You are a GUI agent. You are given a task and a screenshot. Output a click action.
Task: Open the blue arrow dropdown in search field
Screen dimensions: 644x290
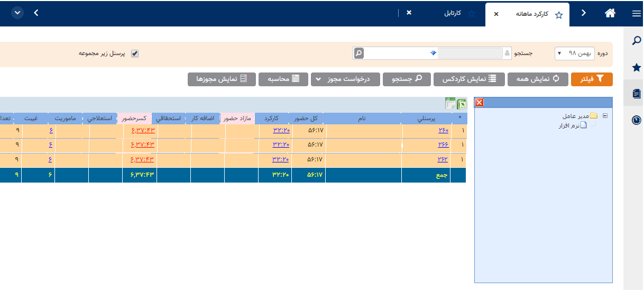(434, 53)
